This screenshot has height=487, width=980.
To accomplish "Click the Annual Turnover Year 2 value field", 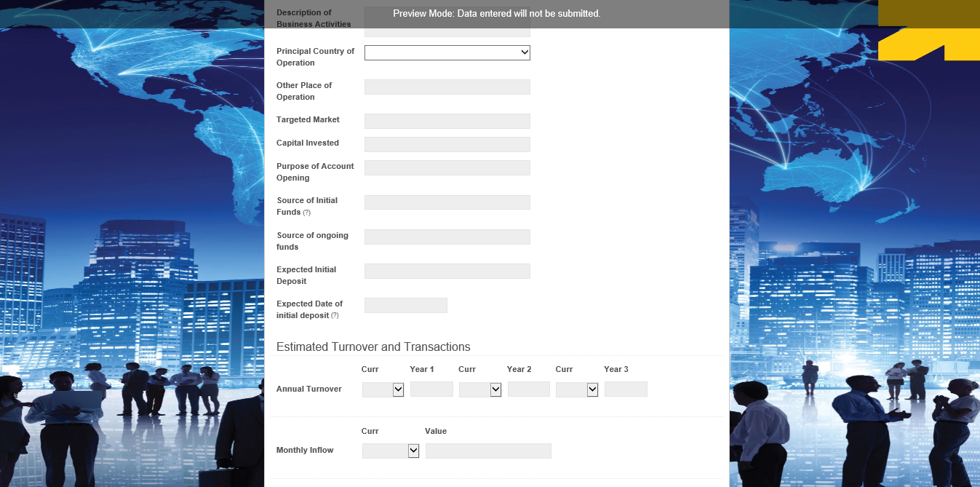I will tap(528, 389).
